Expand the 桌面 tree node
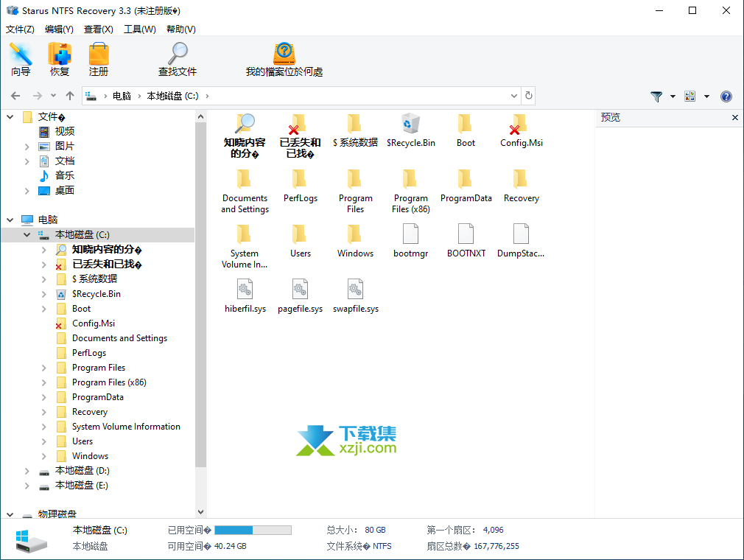Screen dimensions: 744x560 27,191
